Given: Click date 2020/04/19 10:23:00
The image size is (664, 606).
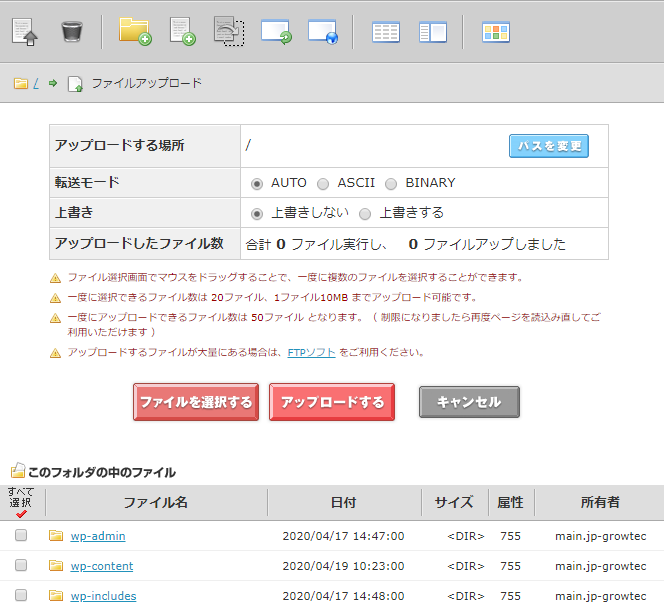Looking at the screenshot, I should tap(343, 566).
